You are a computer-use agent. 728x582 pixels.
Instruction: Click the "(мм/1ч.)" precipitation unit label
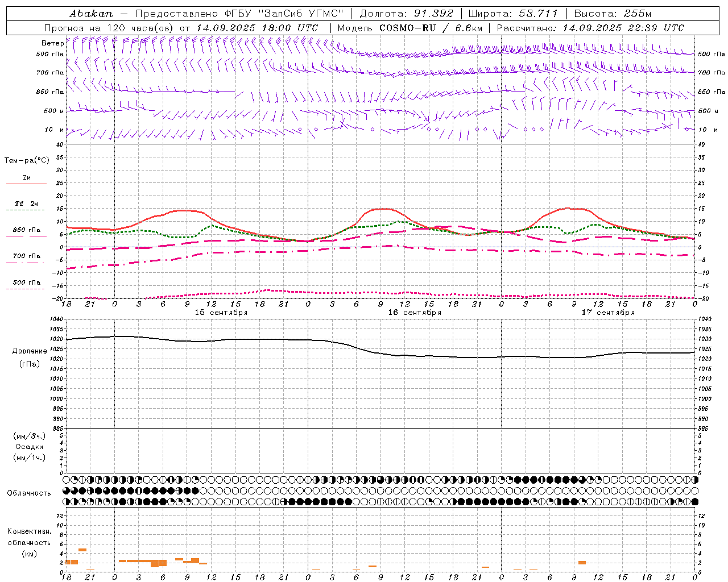click(29, 458)
